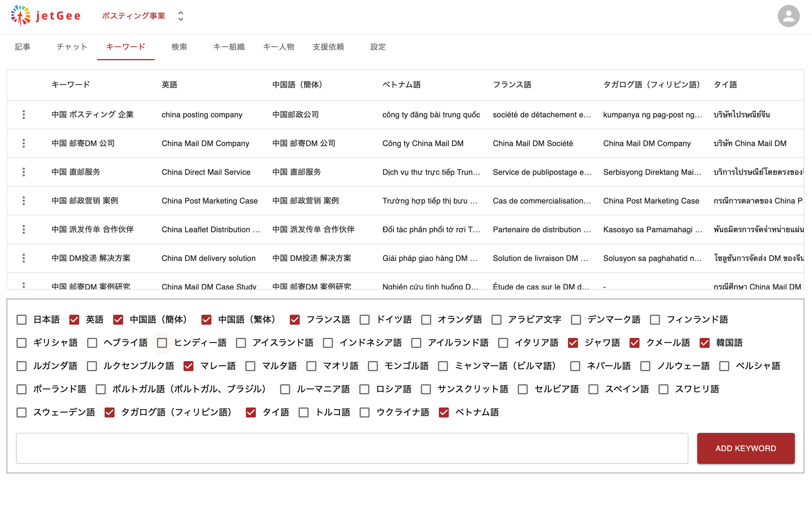Expand the ポスティング事業 project selector
Screen dimensions: 812x529
point(134,16)
